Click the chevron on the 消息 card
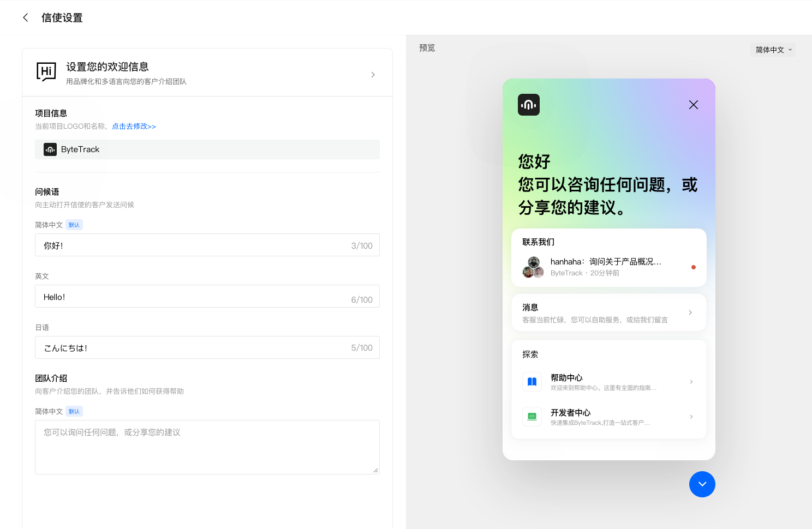The height and width of the screenshot is (529, 812). click(690, 312)
